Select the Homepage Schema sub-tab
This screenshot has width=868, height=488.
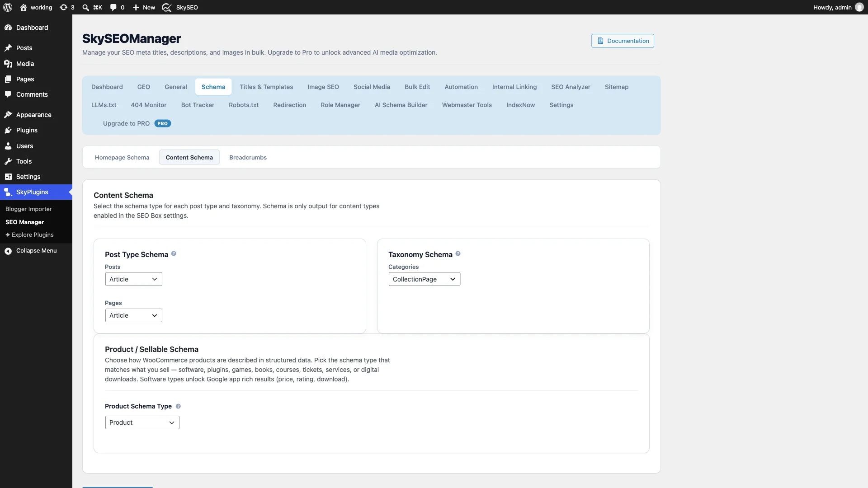coord(122,157)
